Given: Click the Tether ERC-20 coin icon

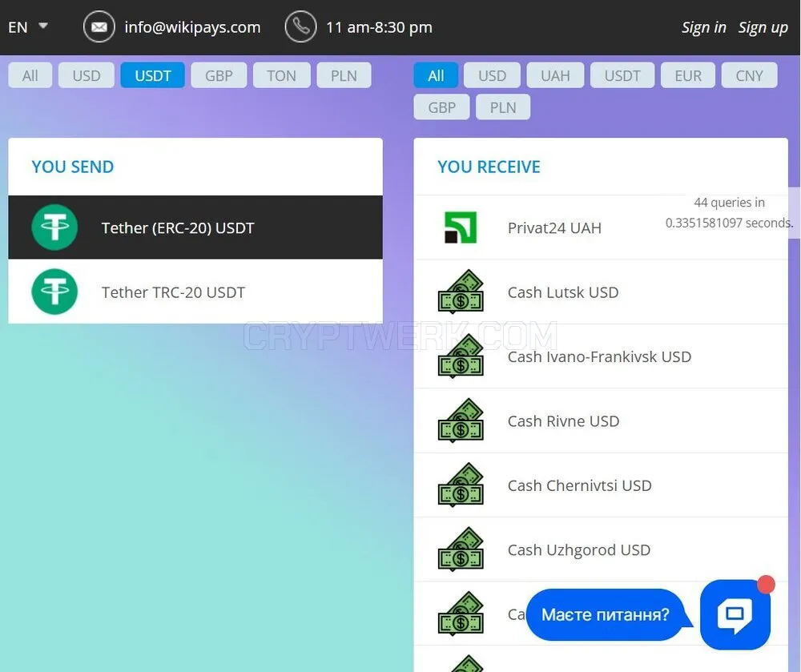Looking at the screenshot, I should [54, 227].
